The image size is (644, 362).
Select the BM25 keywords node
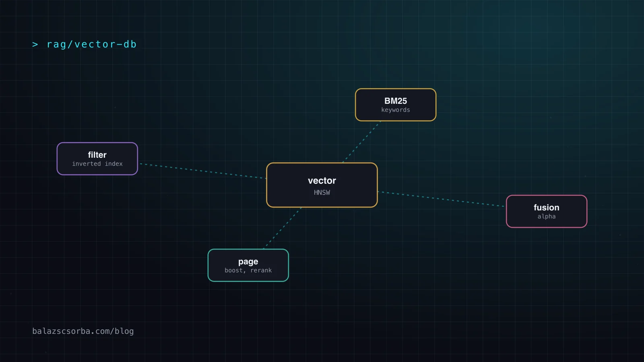[396, 105]
